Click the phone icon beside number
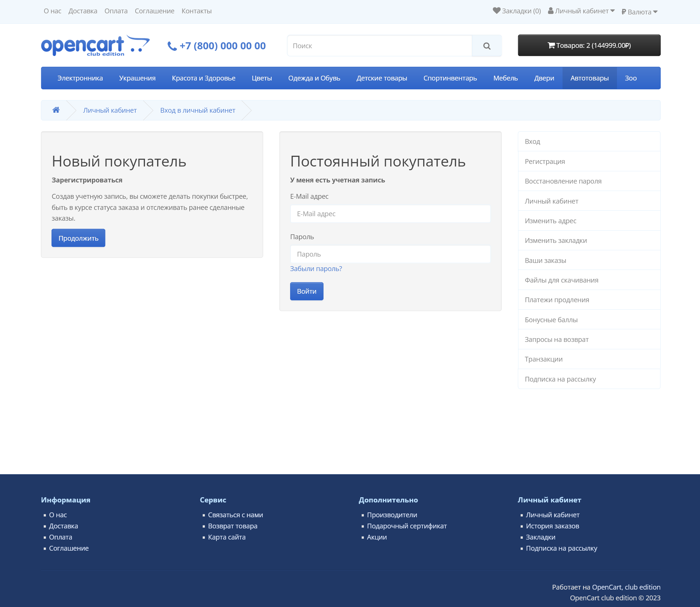 172,46
